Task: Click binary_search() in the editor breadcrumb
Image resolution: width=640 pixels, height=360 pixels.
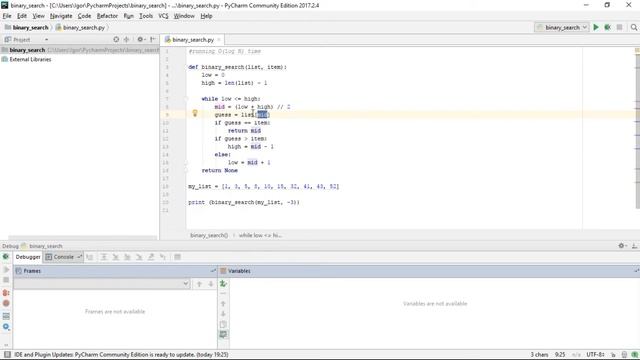Action: point(209,236)
